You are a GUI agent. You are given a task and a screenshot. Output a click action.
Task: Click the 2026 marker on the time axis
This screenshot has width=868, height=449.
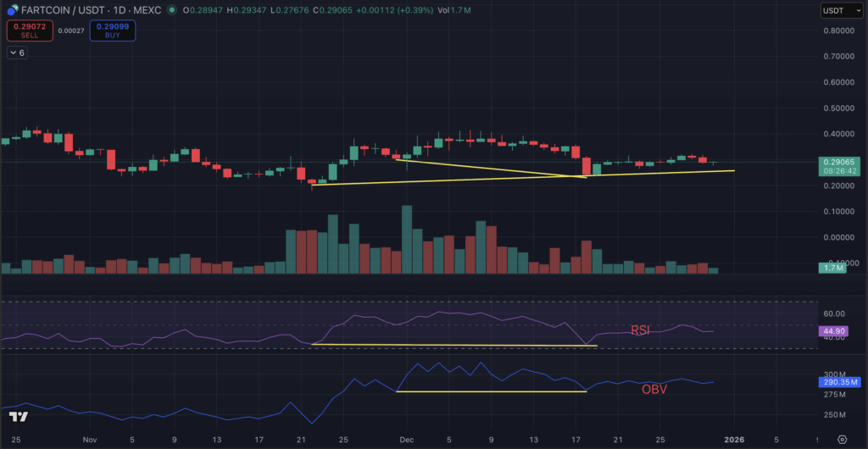734,440
